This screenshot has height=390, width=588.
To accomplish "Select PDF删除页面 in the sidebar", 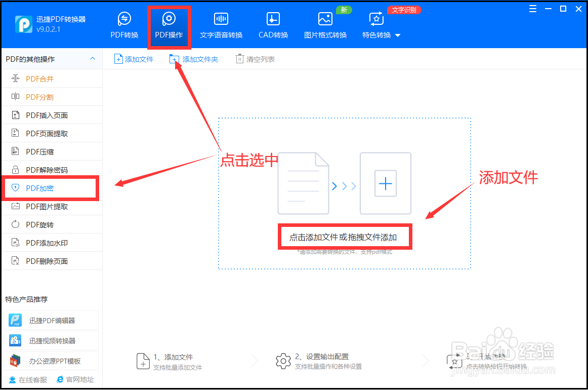I will (52, 261).
